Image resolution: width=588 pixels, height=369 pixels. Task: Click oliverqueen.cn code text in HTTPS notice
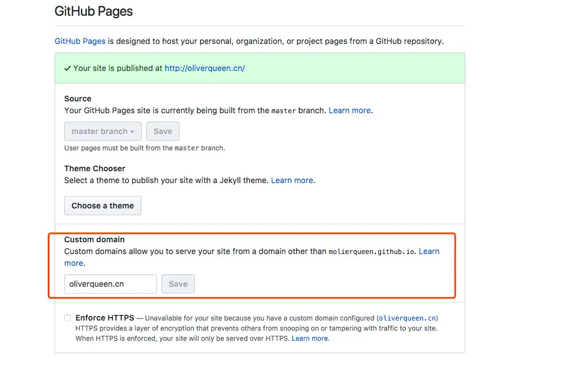point(407,318)
